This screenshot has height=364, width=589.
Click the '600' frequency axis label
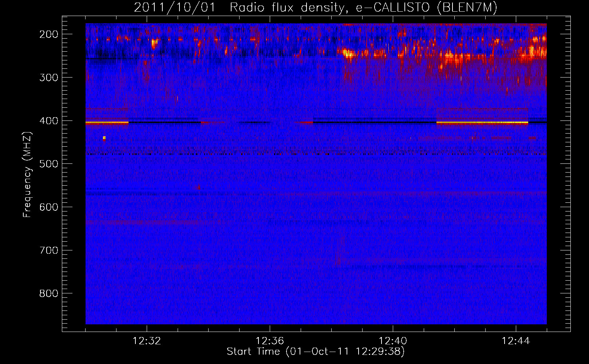click(x=49, y=207)
